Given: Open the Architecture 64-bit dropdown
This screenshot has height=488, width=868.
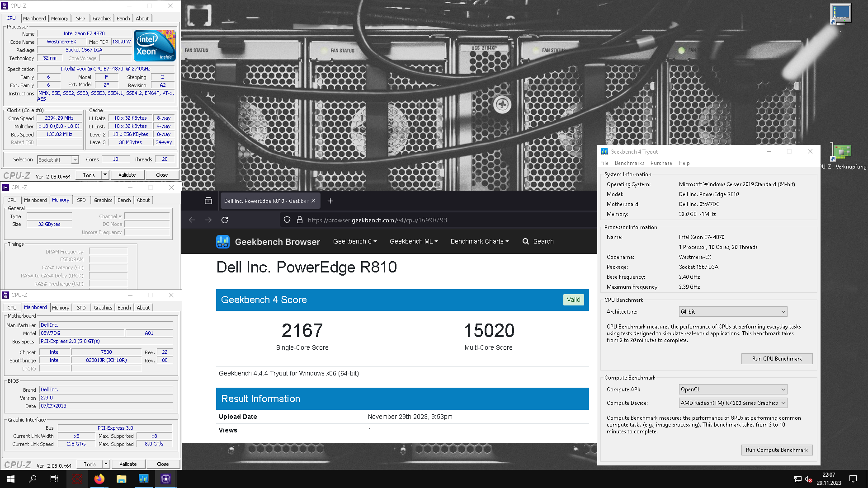Looking at the screenshot, I should (x=733, y=312).
